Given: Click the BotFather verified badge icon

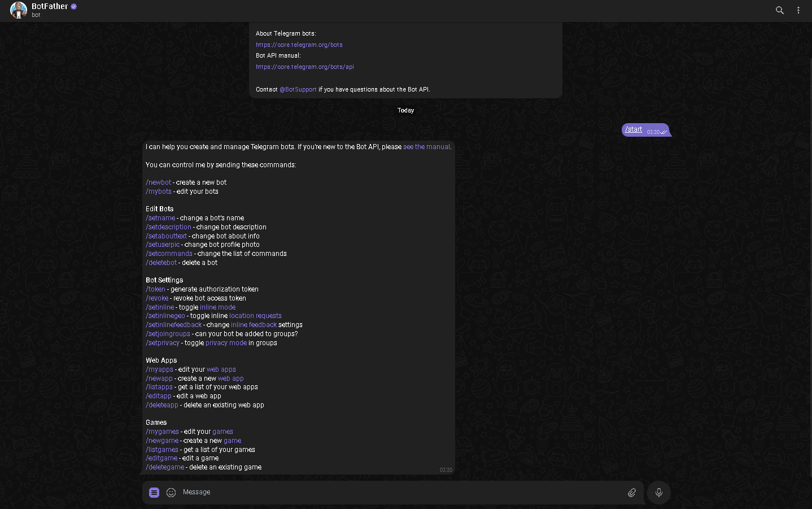Looking at the screenshot, I should pyautogui.click(x=74, y=7).
